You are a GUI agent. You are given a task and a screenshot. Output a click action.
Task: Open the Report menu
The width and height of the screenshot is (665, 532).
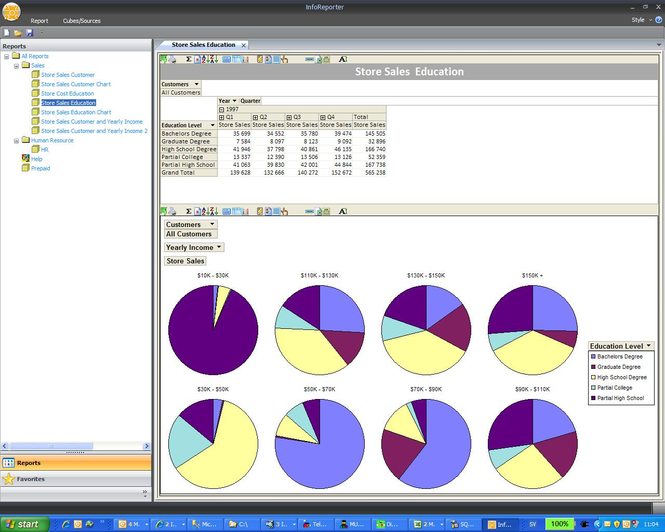38,20
